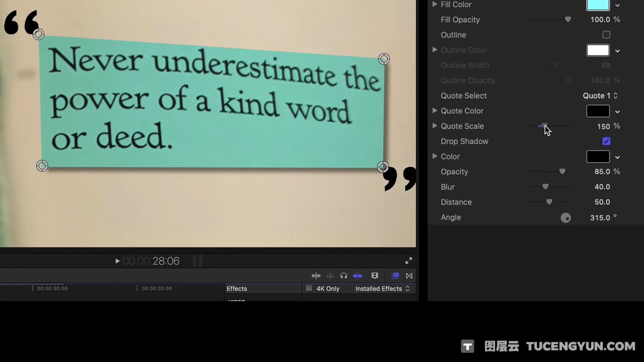
Task: Toggle the audio skimming waveform icon
Action: (x=330, y=276)
